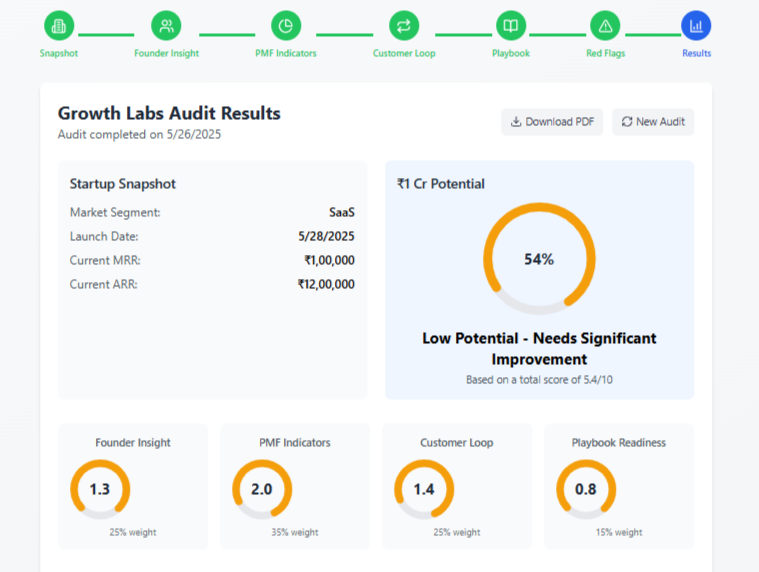This screenshot has width=759, height=572.
Task: Click the ₹1 Cr Potential heading
Action: pos(440,184)
